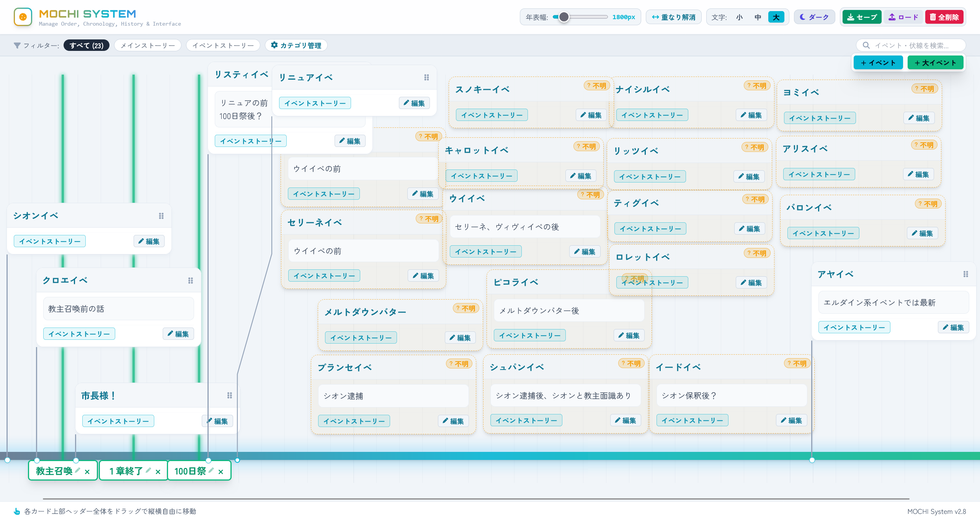Click the ロード load button
Viewport: 980px width, 520px height.
(903, 17)
